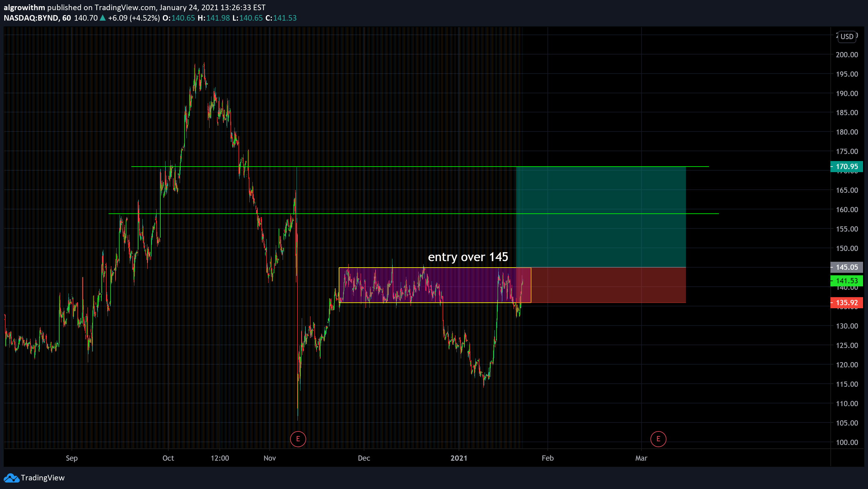Select the 170.95 target price label
Screen dimensions: 868x489
(846, 166)
